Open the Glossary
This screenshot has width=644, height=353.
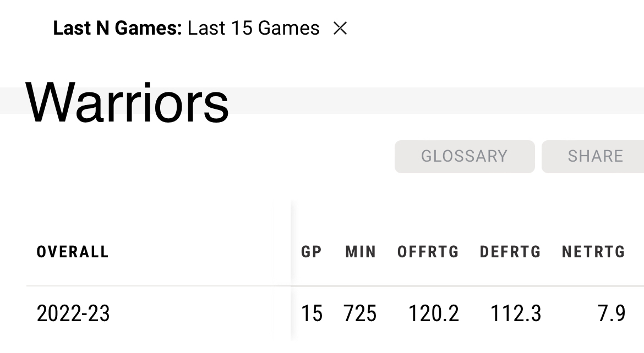pyautogui.click(x=464, y=156)
